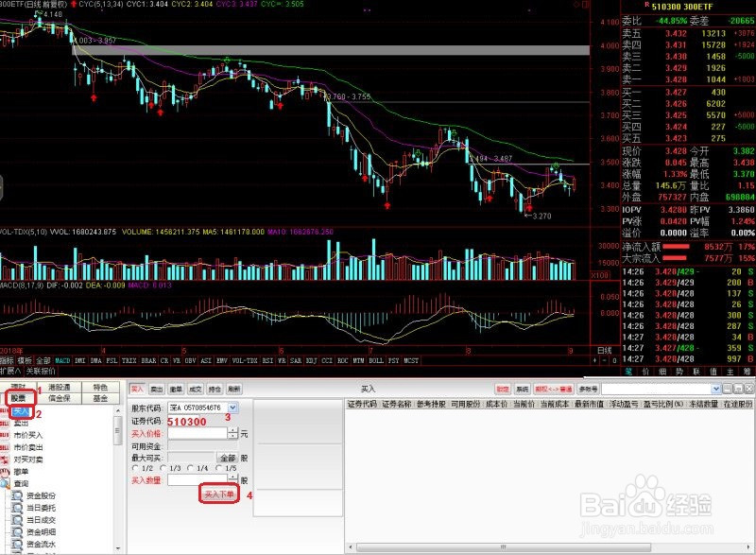Click the holdings table horizontal scrollbar
Viewport: 756px width, 555px height.
(x=503, y=547)
